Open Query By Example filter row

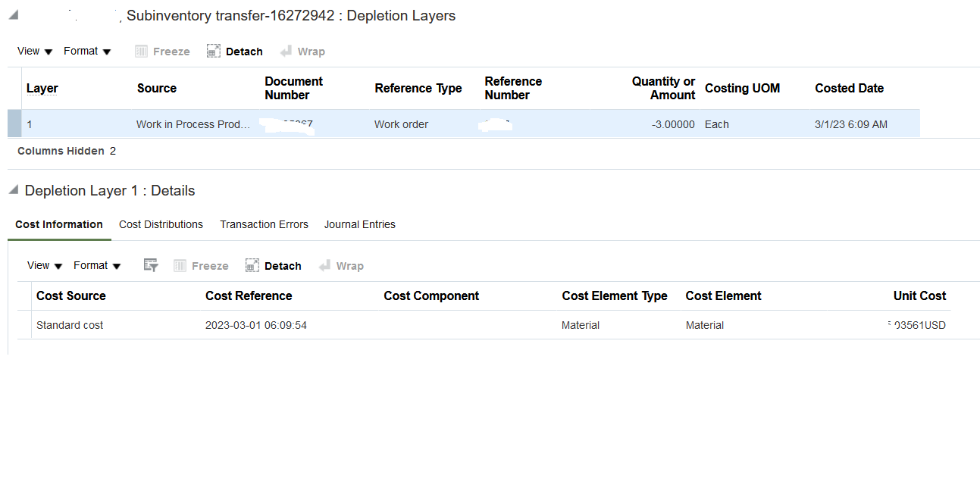[150, 265]
